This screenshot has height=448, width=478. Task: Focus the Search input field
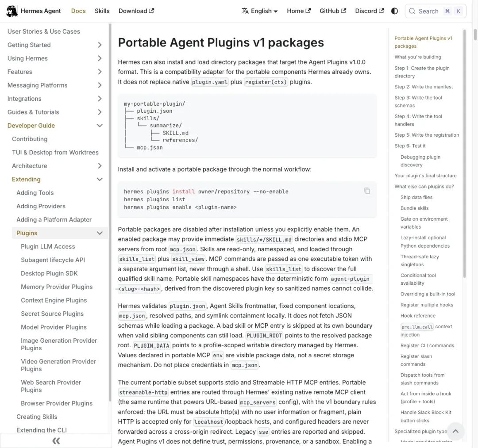pyautogui.click(x=436, y=11)
